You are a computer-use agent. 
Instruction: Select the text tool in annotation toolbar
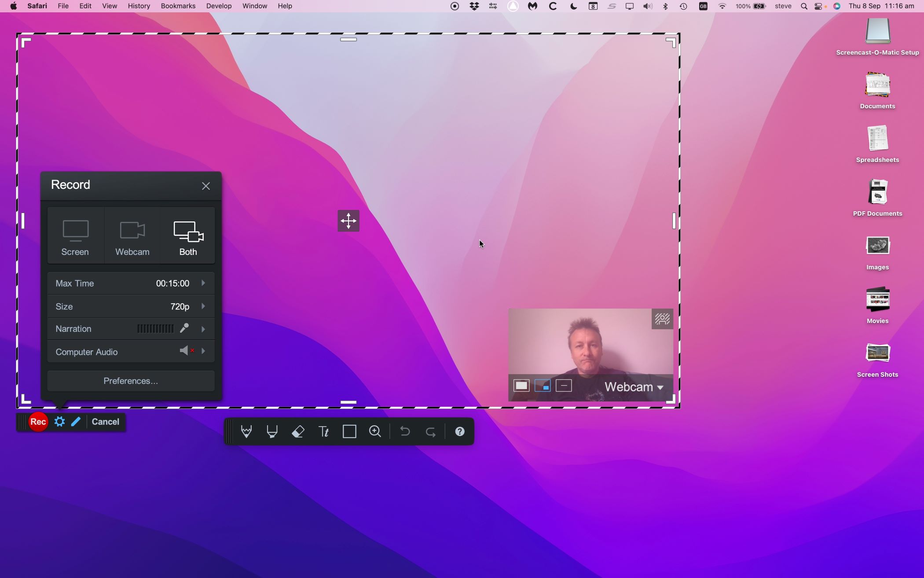324,431
